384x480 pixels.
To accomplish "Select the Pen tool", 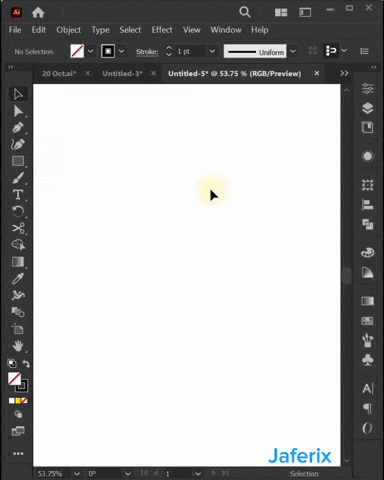I will 18,128.
